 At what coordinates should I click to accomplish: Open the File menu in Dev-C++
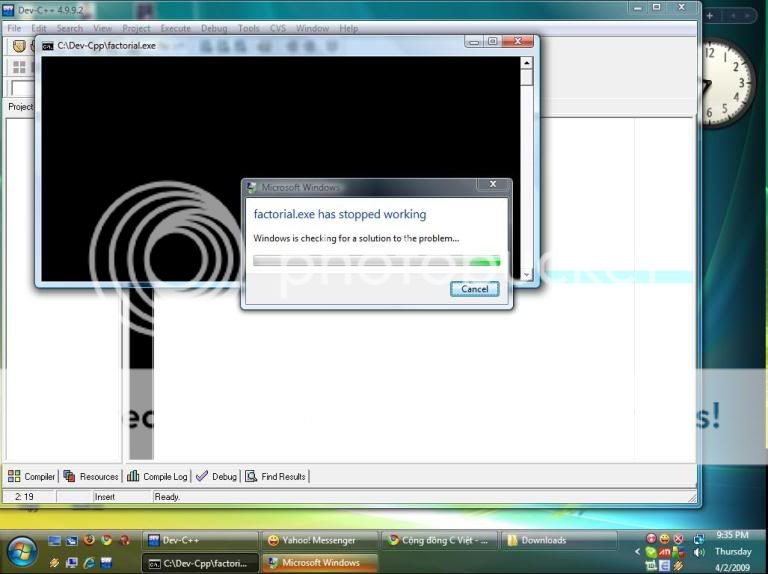(x=14, y=28)
